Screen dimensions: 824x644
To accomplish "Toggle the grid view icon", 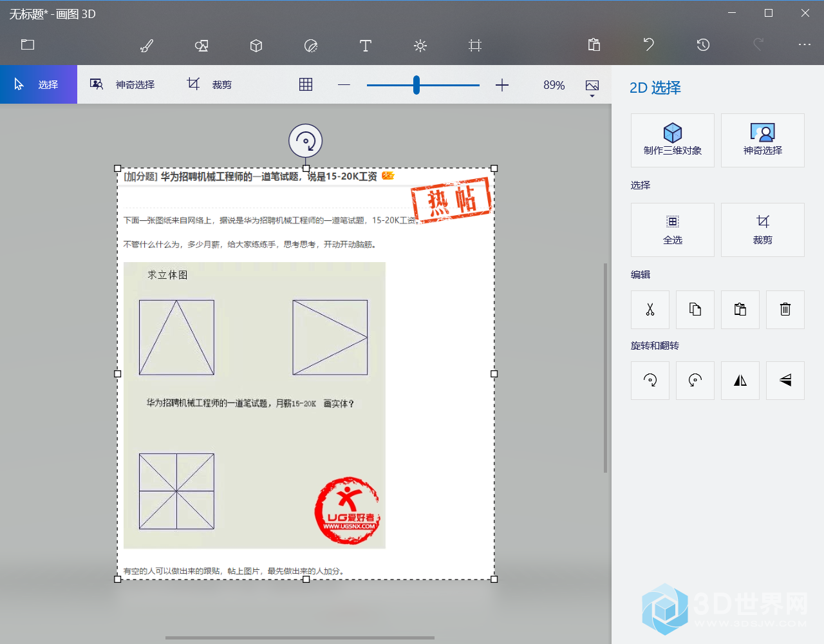I will [306, 84].
